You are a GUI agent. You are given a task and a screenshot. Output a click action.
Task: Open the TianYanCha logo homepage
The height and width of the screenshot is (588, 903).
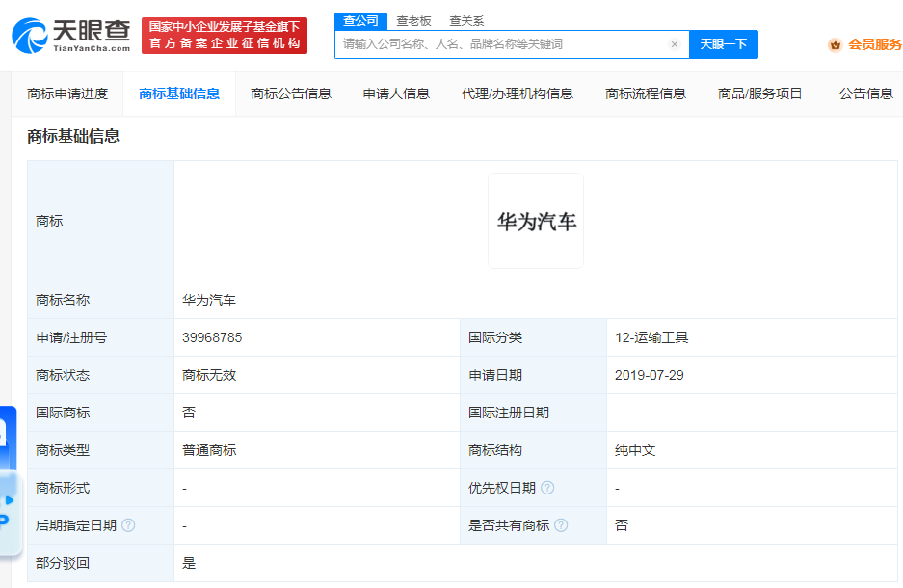coord(71,36)
